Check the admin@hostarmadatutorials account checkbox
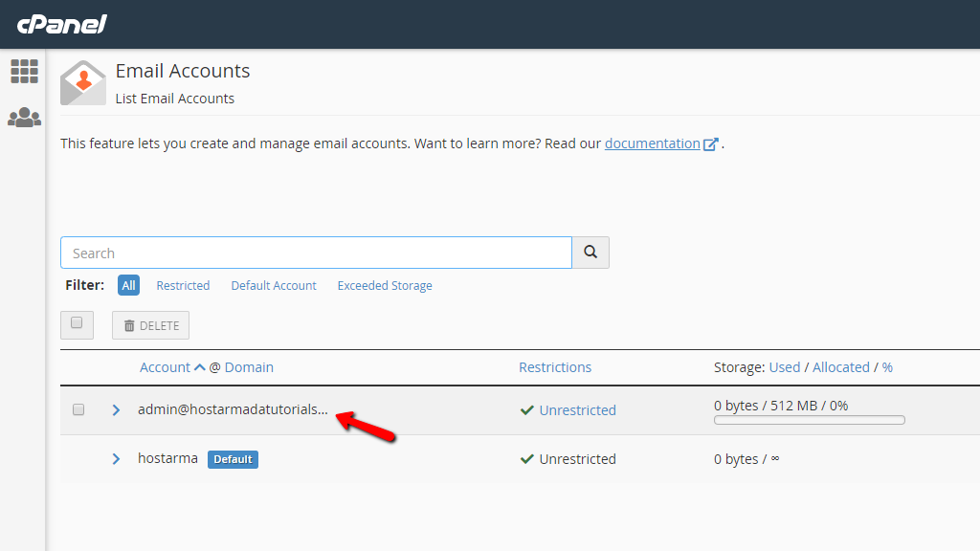The width and height of the screenshot is (980, 551). click(78, 409)
